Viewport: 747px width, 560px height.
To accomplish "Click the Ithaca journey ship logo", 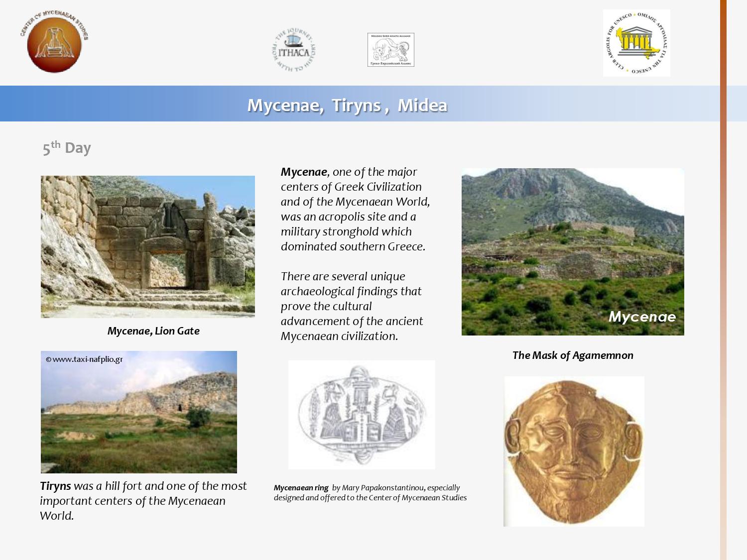I will coord(294,50).
